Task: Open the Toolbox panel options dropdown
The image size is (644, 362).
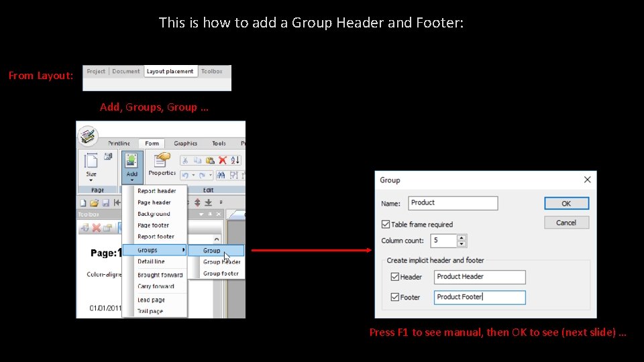Action: point(201,215)
